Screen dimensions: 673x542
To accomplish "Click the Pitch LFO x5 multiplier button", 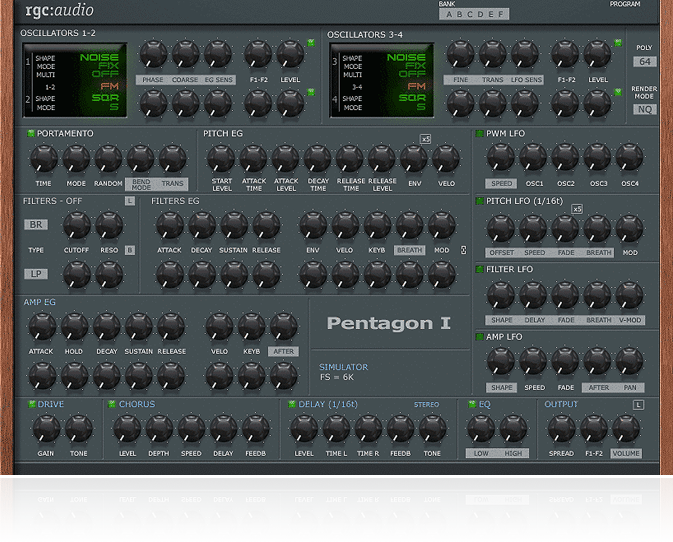I will tap(577, 209).
